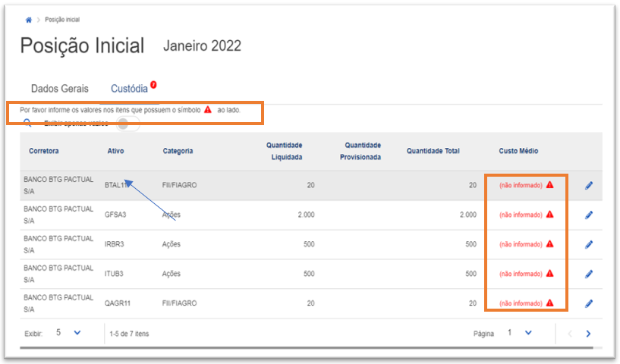Click the search magnifier icon

pos(27,123)
